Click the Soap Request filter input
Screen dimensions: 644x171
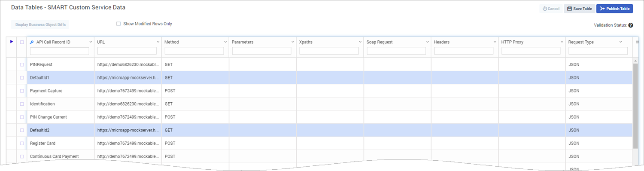pos(396,51)
